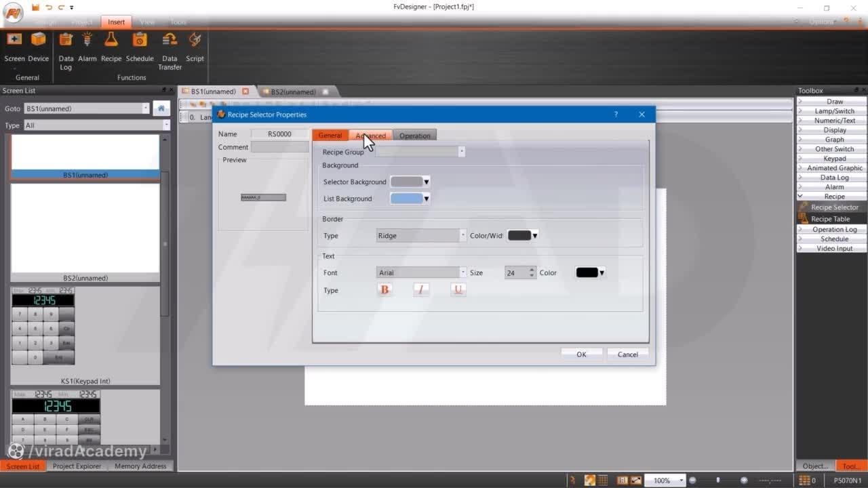Switch to the Operation tab
The height and width of the screenshot is (488, 868).
(414, 136)
